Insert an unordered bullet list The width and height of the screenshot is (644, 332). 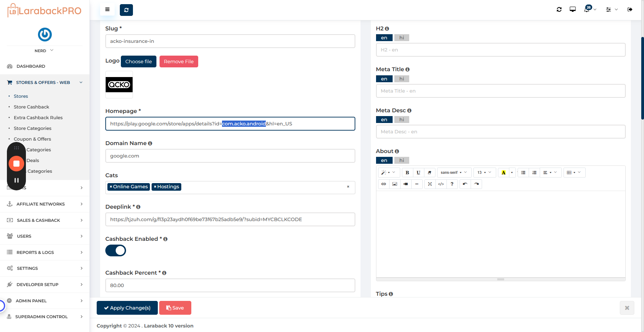523,172
